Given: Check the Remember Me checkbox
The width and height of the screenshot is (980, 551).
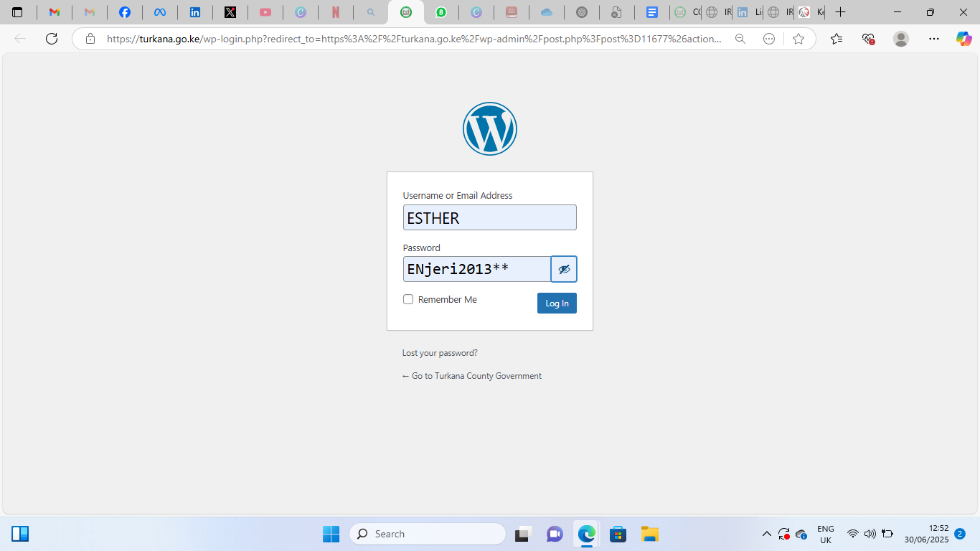Looking at the screenshot, I should pyautogui.click(x=408, y=299).
